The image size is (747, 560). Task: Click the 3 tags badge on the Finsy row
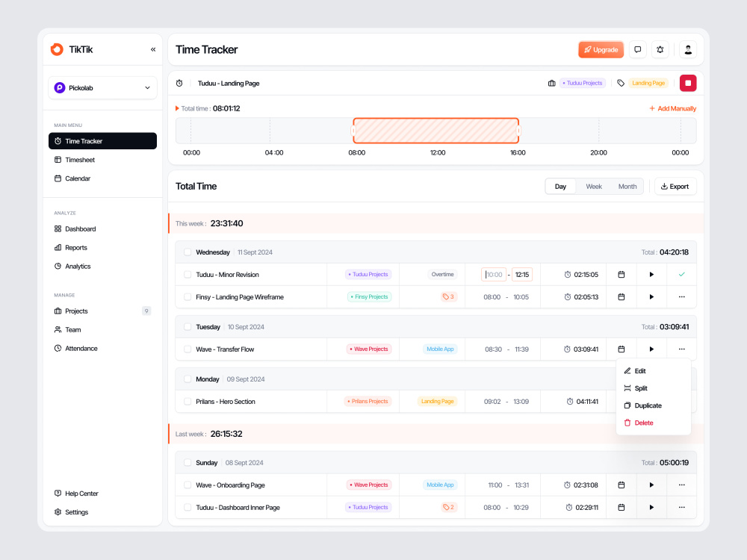tap(448, 297)
